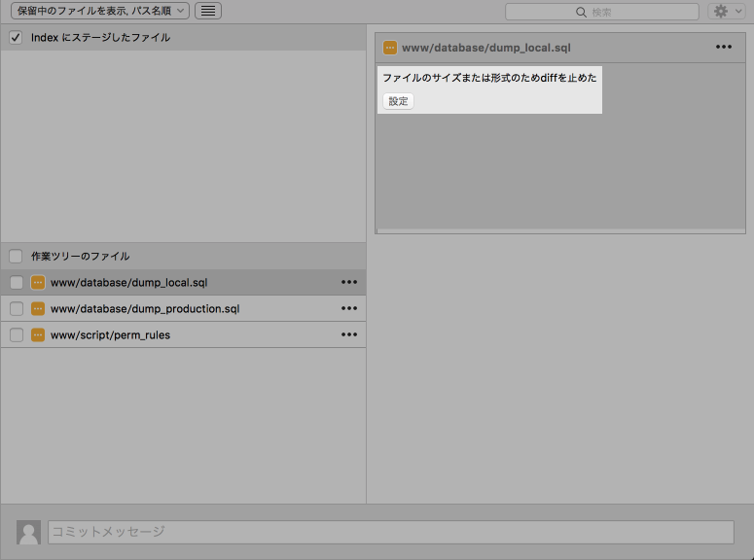Viewport: 754px width, 560px height.
Task: Click the 検索 search field
Action: 602,12
